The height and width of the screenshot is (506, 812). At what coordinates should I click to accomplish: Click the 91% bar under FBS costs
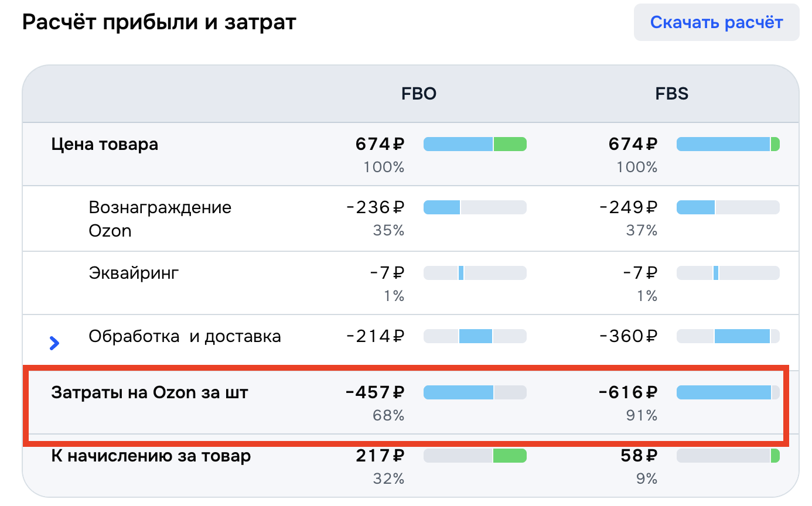pos(728,392)
